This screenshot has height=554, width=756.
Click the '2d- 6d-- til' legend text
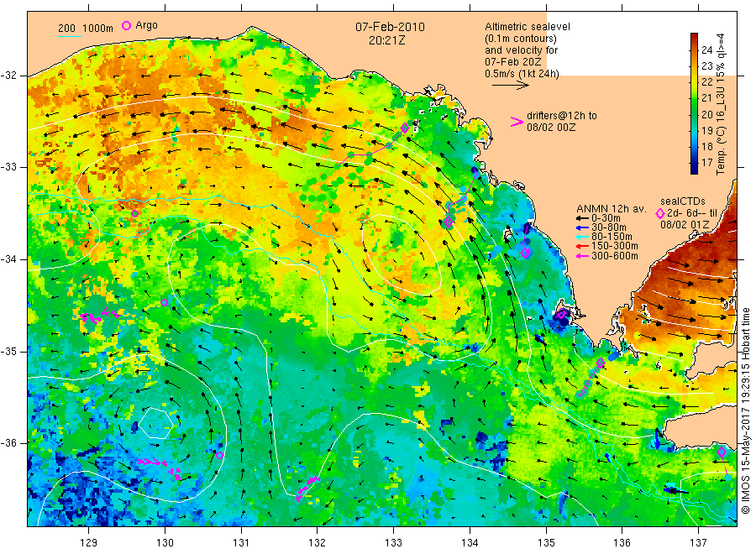(692, 213)
